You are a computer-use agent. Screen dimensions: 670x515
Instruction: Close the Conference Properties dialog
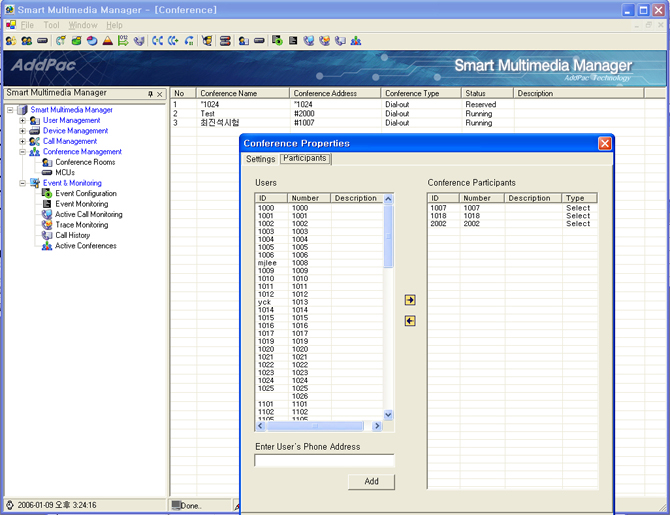[x=604, y=144]
